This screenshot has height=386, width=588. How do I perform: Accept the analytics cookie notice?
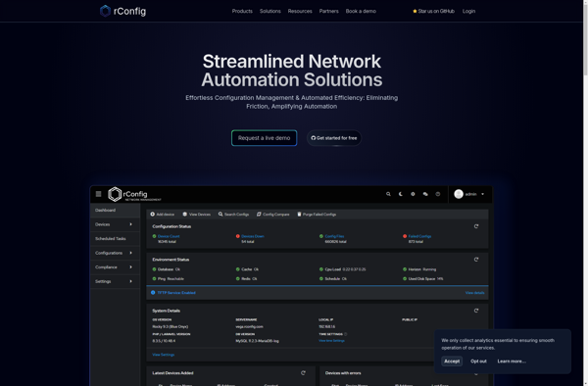click(452, 362)
